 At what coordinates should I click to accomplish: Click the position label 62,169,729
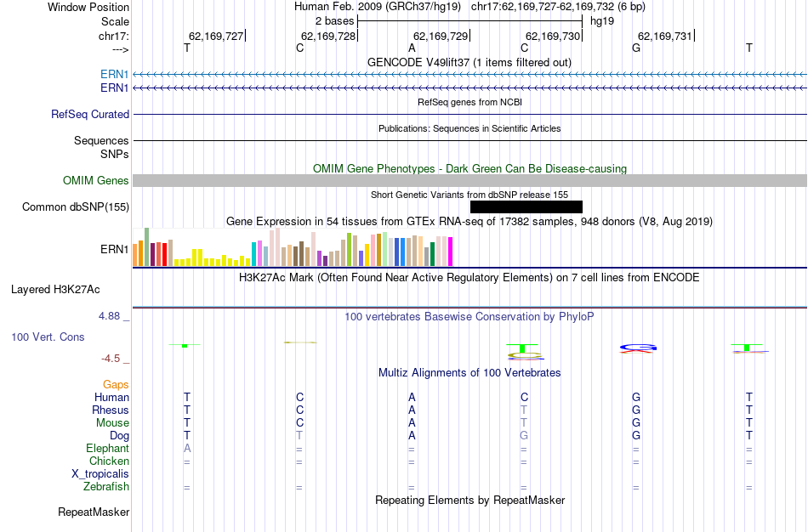441,36
